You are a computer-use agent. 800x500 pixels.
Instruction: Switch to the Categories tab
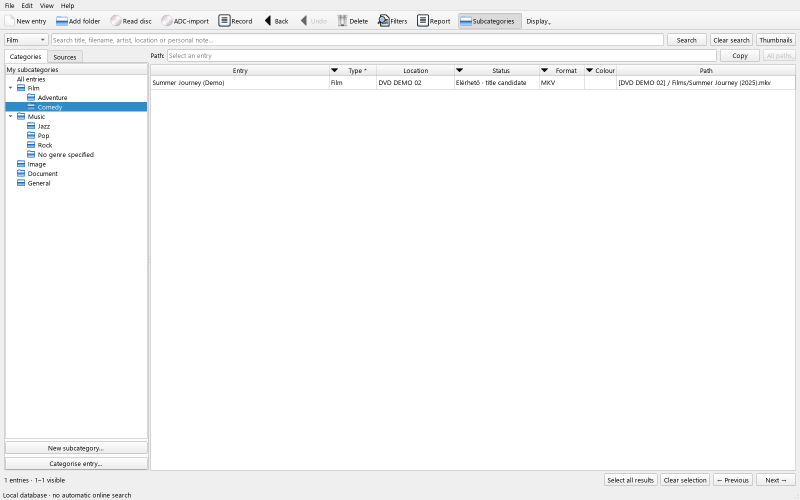[26, 57]
